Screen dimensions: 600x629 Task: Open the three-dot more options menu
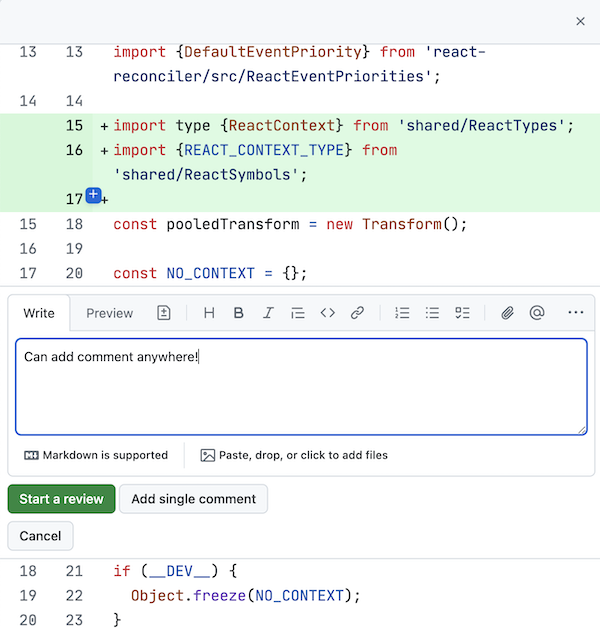tap(575, 313)
